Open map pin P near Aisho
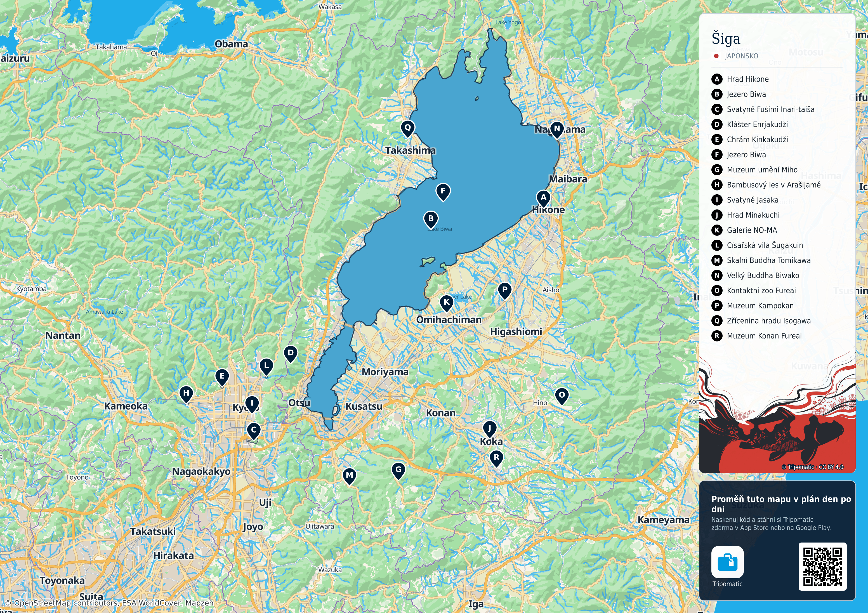This screenshot has width=868, height=613. [505, 291]
